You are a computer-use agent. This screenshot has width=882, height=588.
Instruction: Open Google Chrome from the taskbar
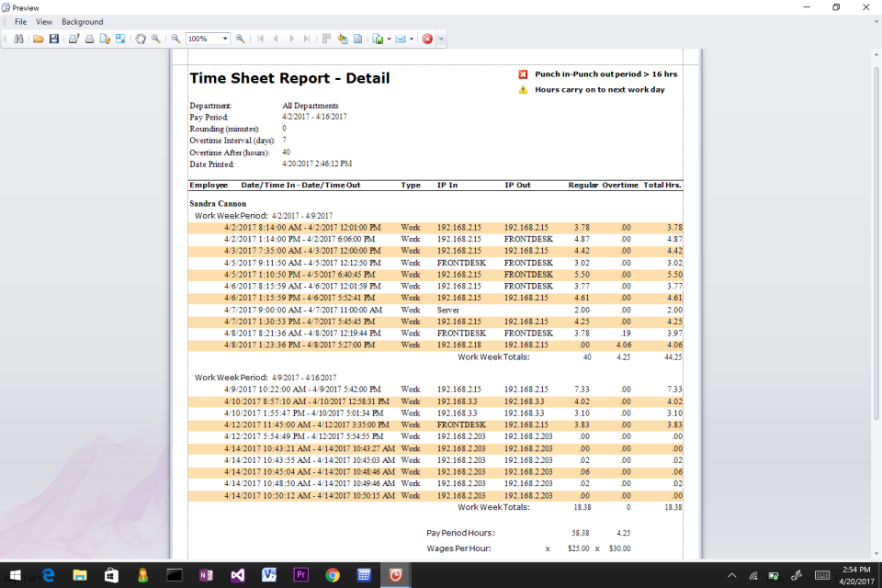(332, 575)
